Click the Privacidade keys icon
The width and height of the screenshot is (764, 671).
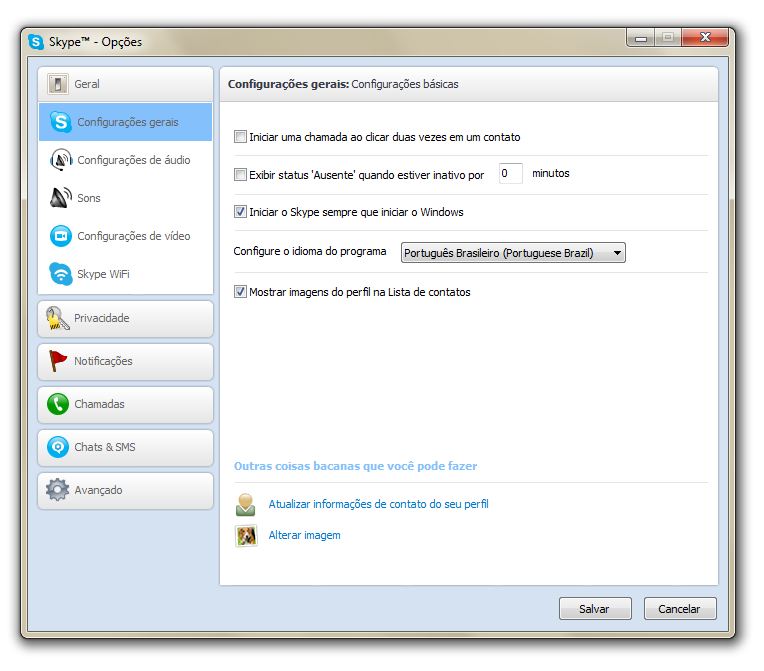point(57,318)
